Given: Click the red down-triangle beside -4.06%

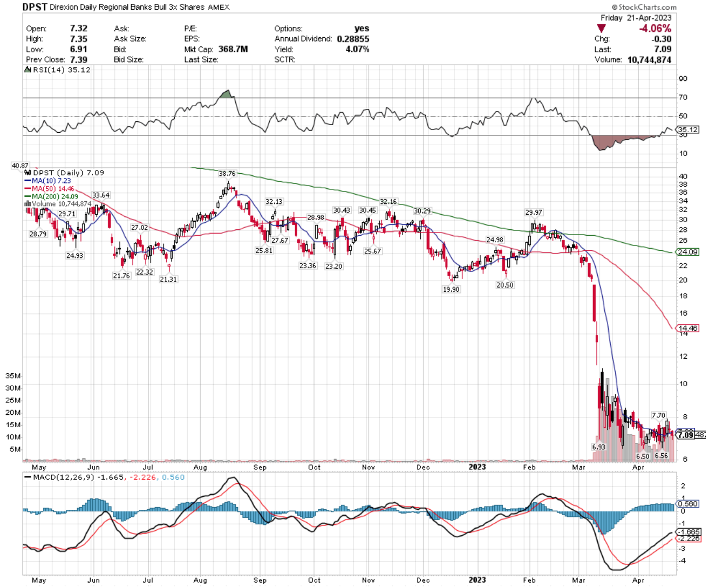Looking at the screenshot, I should click(x=601, y=28).
